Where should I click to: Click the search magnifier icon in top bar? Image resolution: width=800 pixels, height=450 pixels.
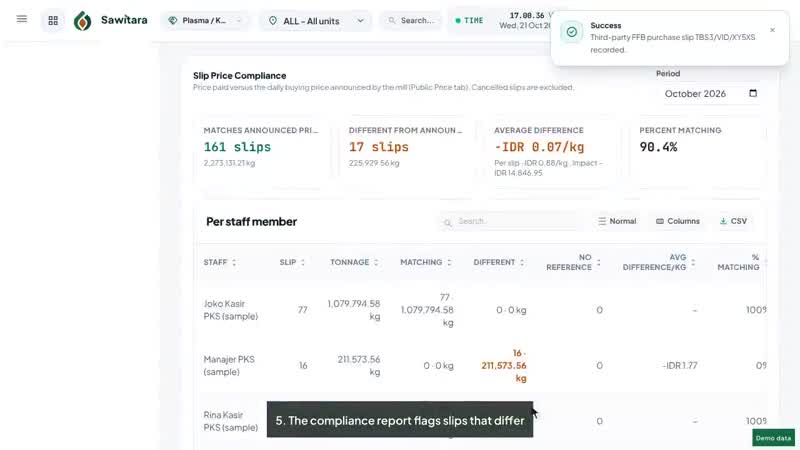pyautogui.click(x=392, y=20)
